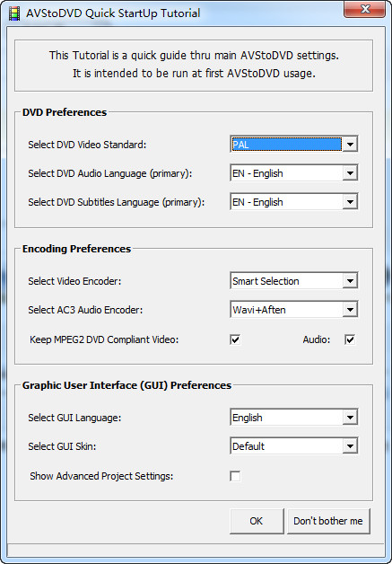Expand the DVD Audio Language dropdown arrow
The width and height of the screenshot is (392, 564).
pyautogui.click(x=350, y=173)
